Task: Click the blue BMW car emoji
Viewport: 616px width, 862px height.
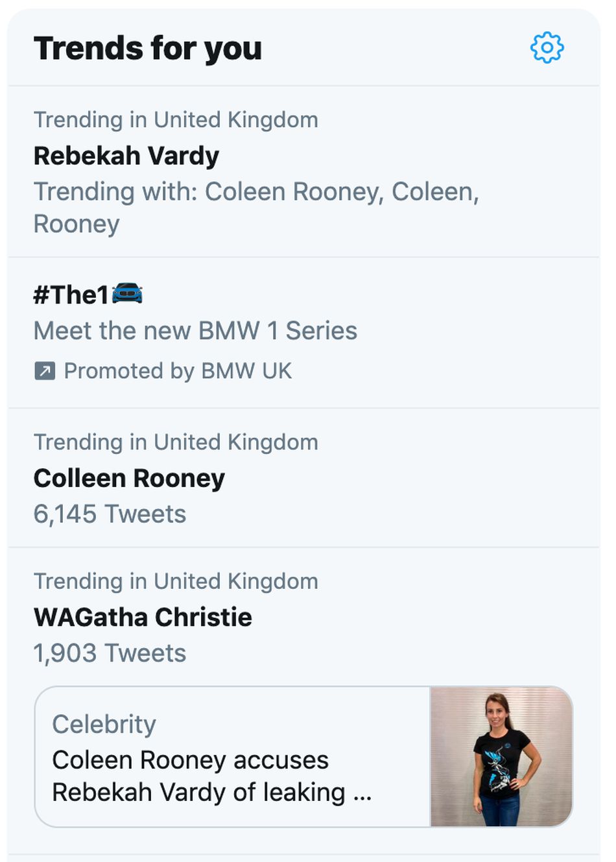Action: click(127, 293)
